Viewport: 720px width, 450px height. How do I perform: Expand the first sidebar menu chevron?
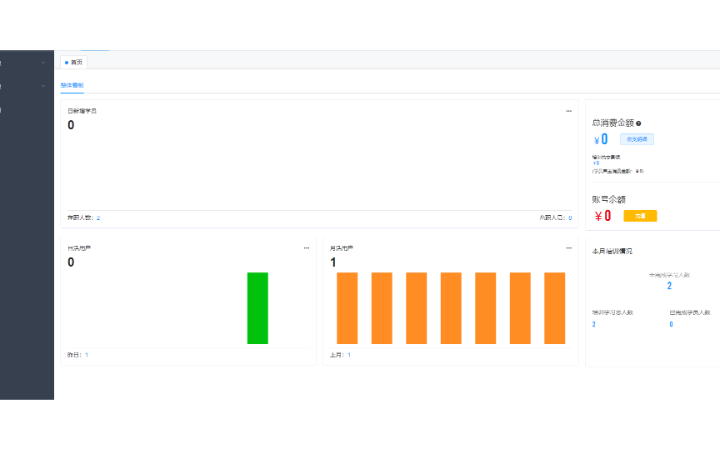click(43, 62)
